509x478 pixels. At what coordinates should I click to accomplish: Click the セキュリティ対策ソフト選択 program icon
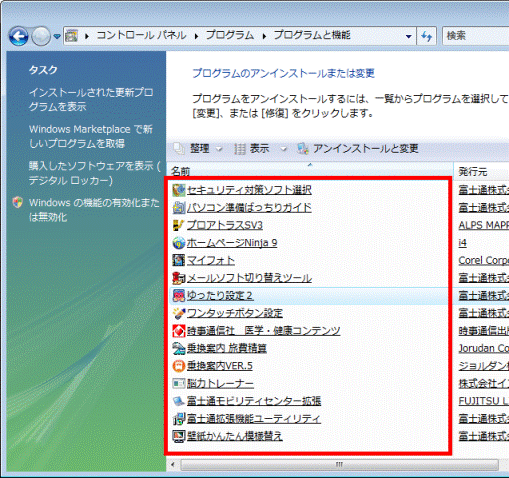(x=179, y=190)
